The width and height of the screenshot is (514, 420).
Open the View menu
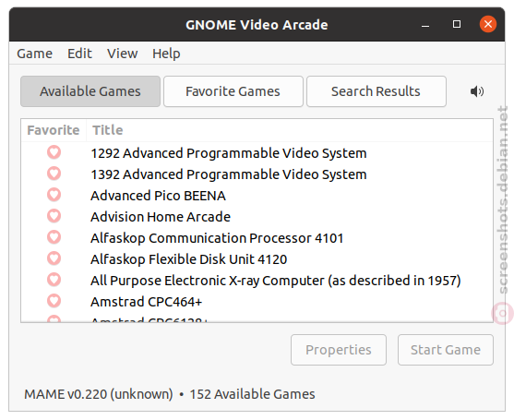tap(122, 54)
